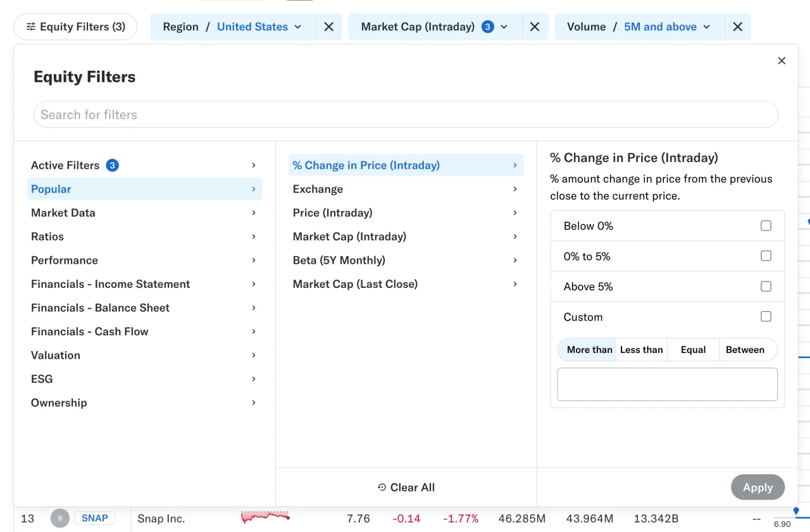Tick the 0% to 5% option
The height and width of the screenshot is (532, 810).
[x=766, y=256]
